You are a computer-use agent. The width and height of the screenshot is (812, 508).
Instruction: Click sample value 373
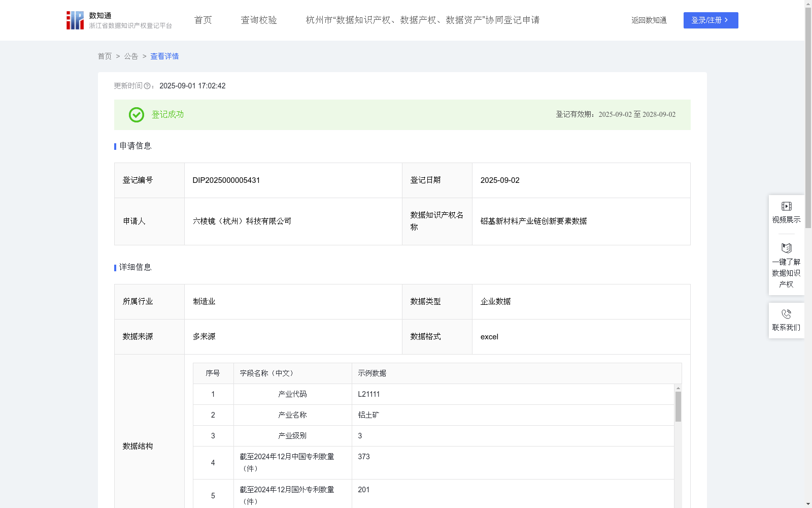pyautogui.click(x=364, y=457)
